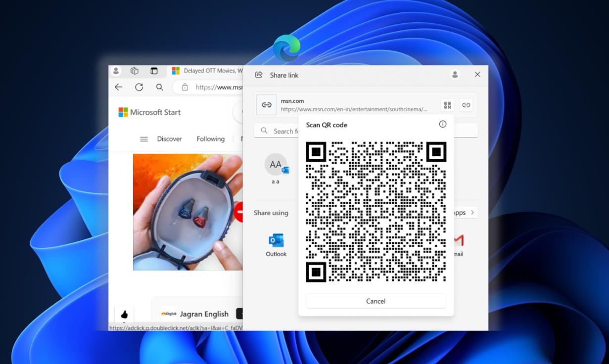Click the browser back arrow
The image size is (609, 364).
[118, 87]
